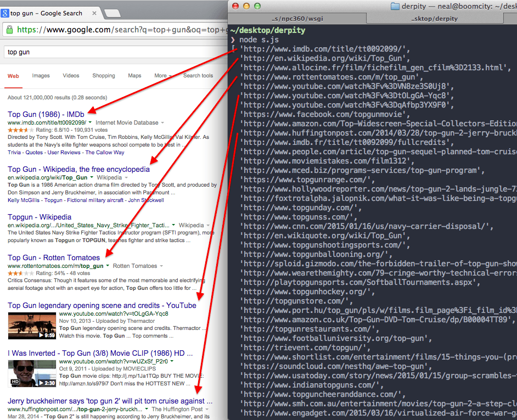
Task: Open the Jerry Bruckheimer 'top gun 2' result
Action: point(110,401)
